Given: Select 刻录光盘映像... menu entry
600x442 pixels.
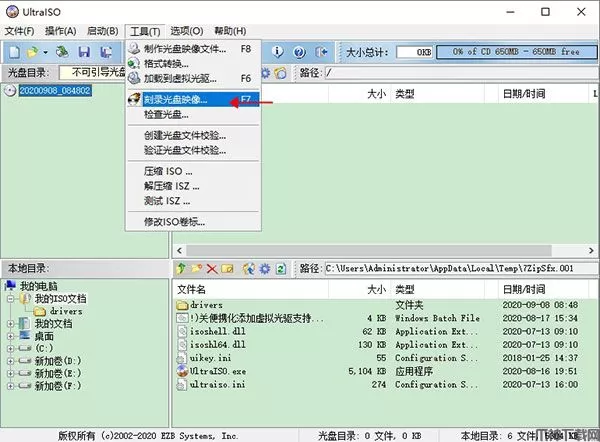Looking at the screenshot, I should [x=193, y=99].
